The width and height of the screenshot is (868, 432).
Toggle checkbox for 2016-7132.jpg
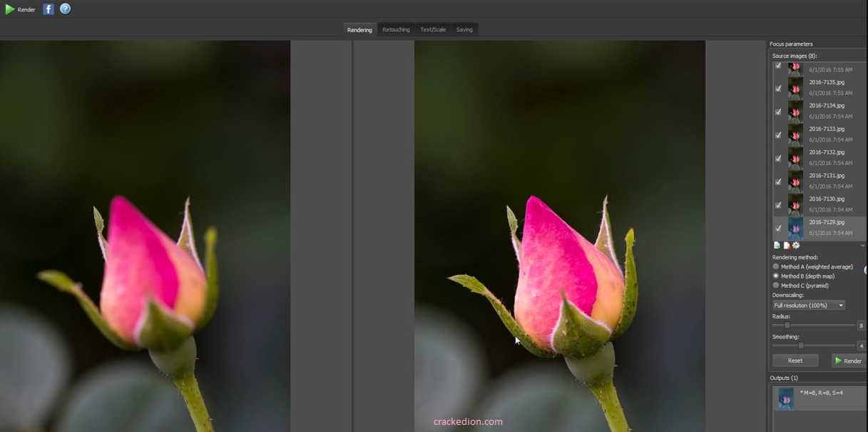[x=778, y=159]
